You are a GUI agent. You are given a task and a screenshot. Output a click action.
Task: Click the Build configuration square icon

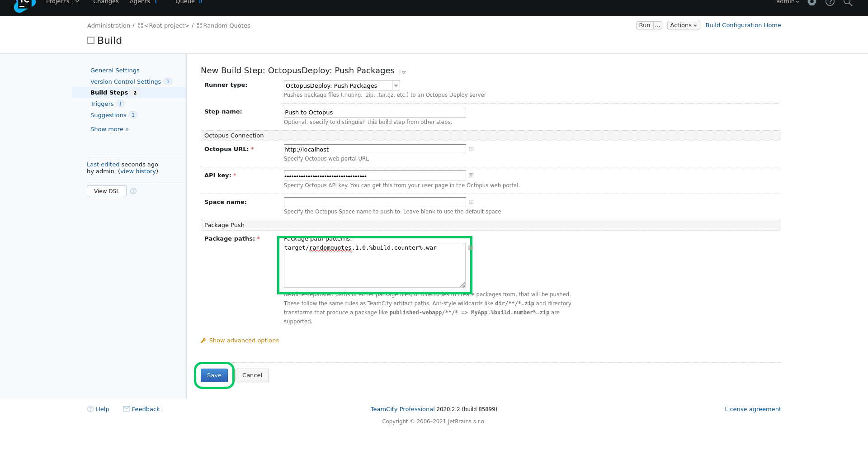pos(91,40)
